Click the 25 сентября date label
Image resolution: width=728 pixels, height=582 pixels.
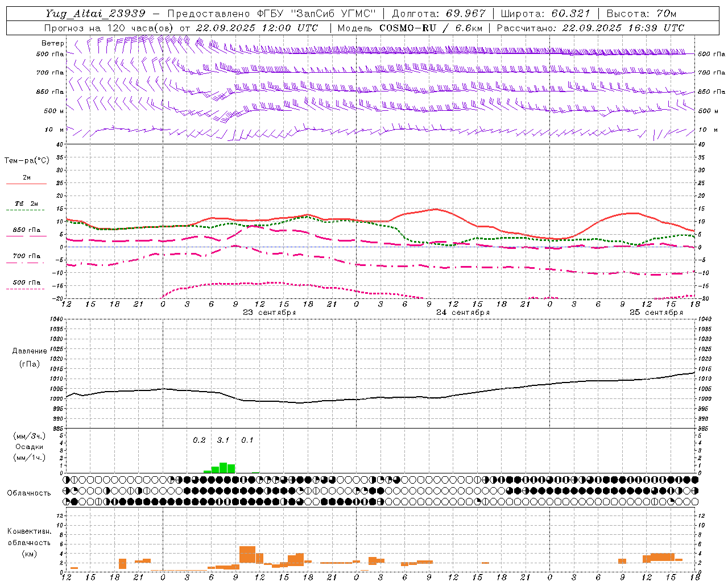pyautogui.click(x=656, y=313)
